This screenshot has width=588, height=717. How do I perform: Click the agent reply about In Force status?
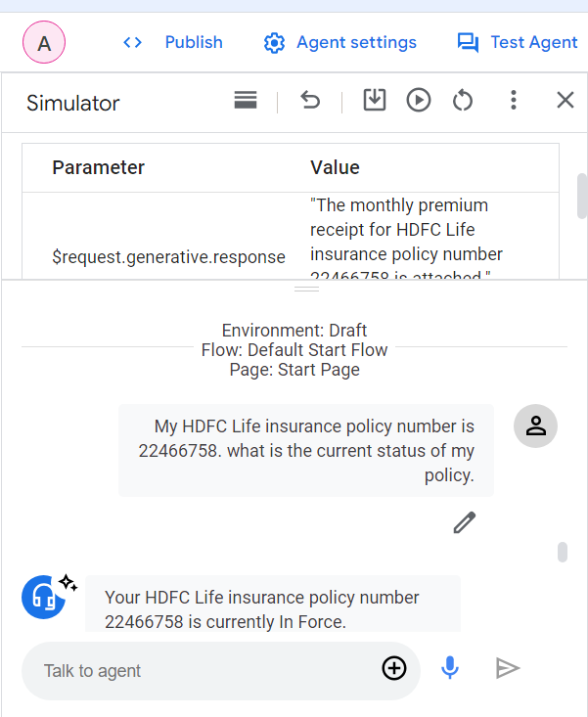(x=273, y=604)
